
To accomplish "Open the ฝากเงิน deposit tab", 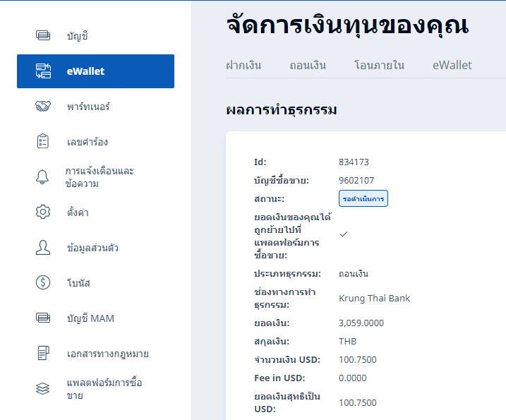I will pyautogui.click(x=243, y=65).
